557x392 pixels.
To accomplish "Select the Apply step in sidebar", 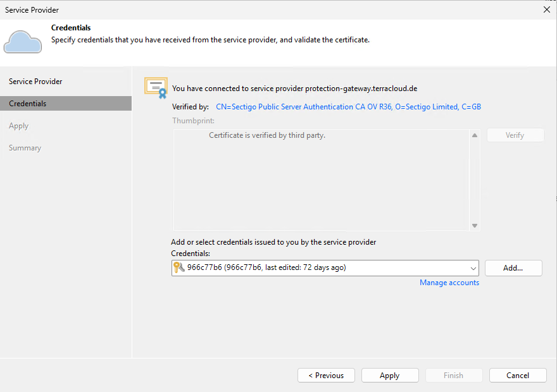I will point(19,126).
